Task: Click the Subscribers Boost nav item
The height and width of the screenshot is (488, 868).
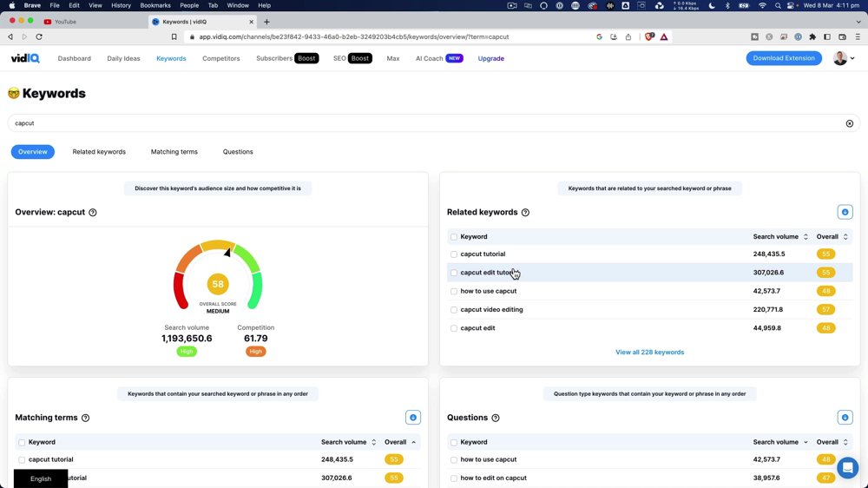Action: tap(286, 58)
